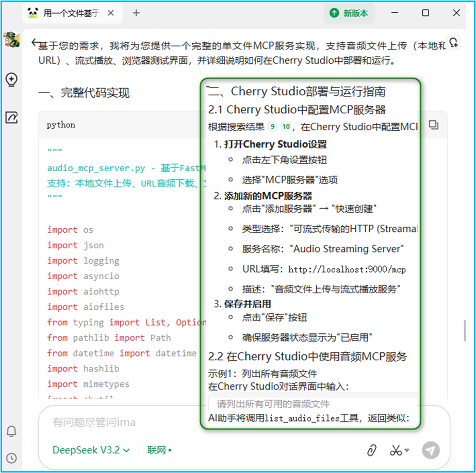Click the 新版本 update button
The height and width of the screenshot is (473, 476).
click(349, 13)
